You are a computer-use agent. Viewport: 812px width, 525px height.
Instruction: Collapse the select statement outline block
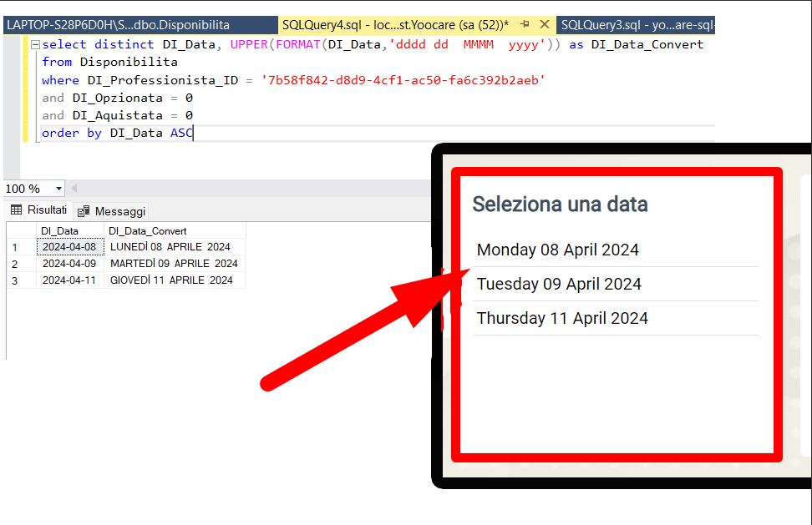(x=33, y=45)
